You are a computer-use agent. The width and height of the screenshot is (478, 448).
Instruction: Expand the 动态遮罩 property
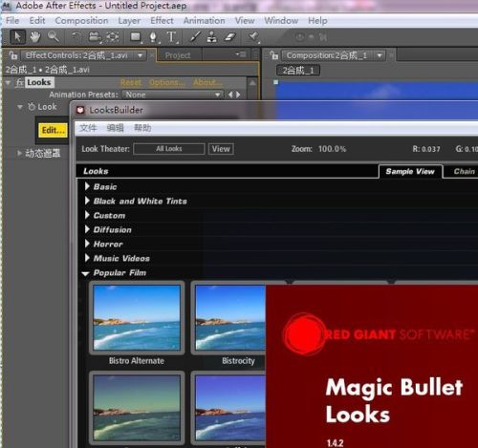(19, 153)
